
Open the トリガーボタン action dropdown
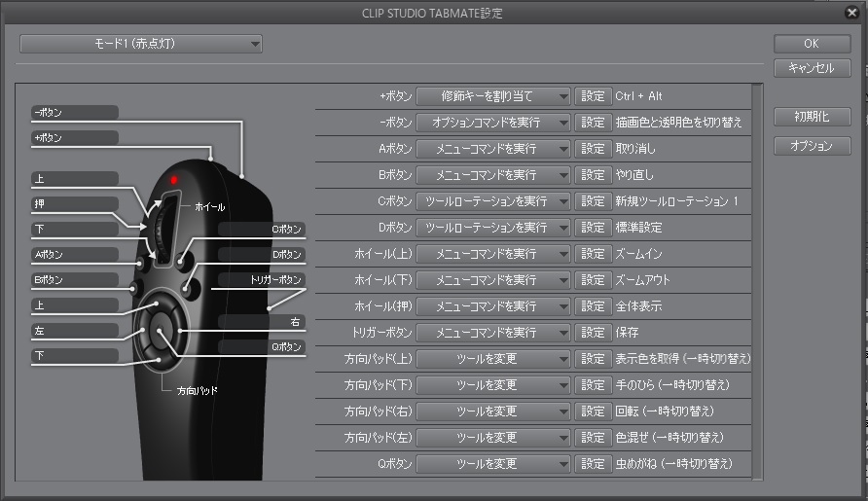pyautogui.click(x=493, y=333)
